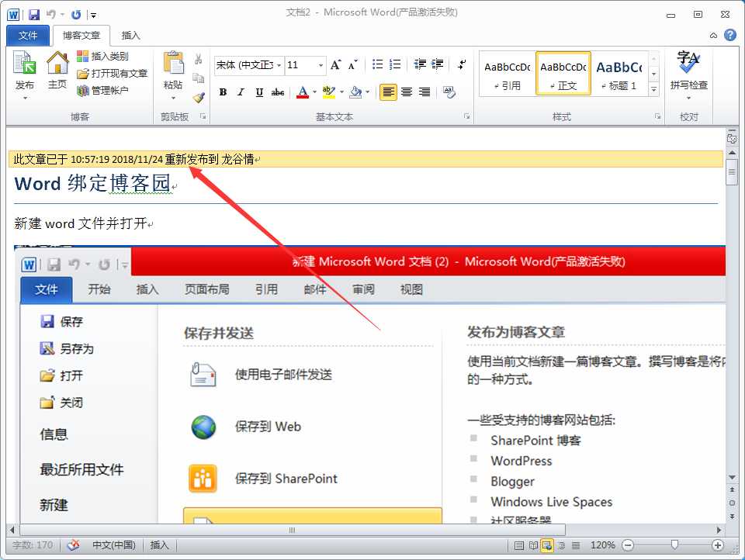The image size is (745, 560).
Task: Expand the styles gallery More arrow
Action: (x=654, y=89)
